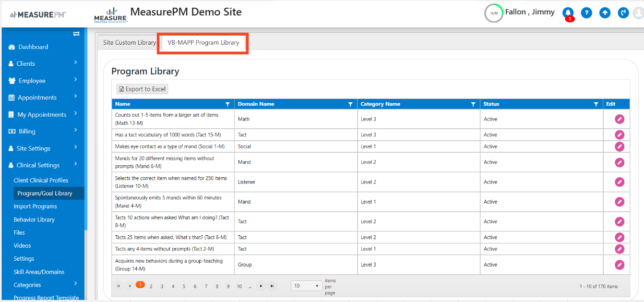Go to the first page of results
Viewport: 644px width, 302px height.
pos(119,286)
